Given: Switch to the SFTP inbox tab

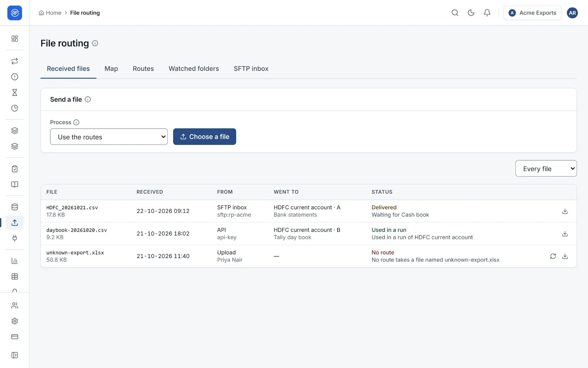Looking at the screenshot, I should 251,69.
